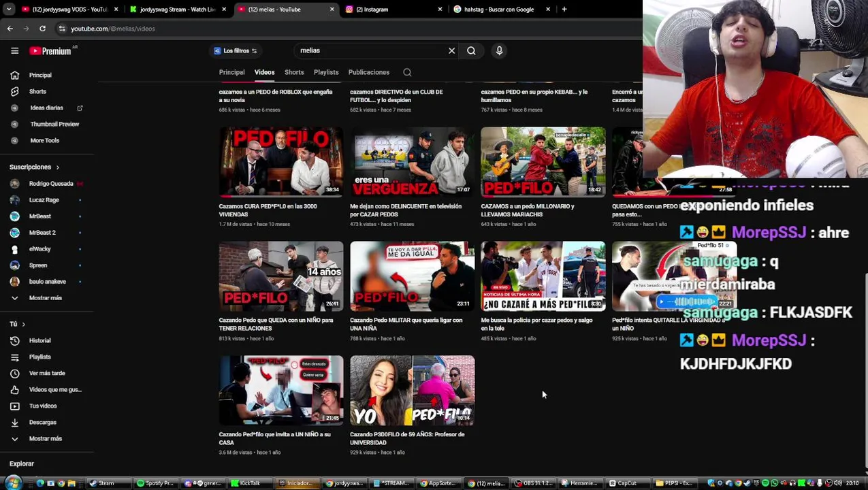Viewport: 868px width, 490px height.
Task: Open the Explorar section heading
Action: tap(22, 464)
